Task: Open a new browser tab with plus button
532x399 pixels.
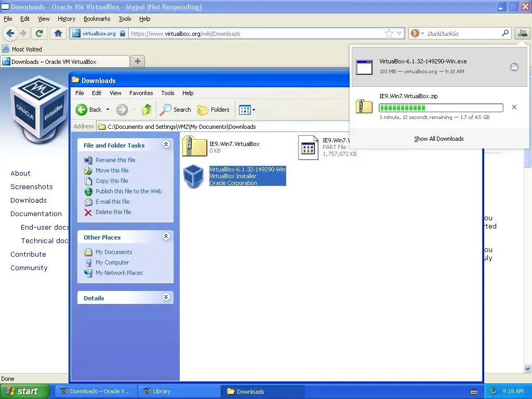Action: click(x=137, y=61)
